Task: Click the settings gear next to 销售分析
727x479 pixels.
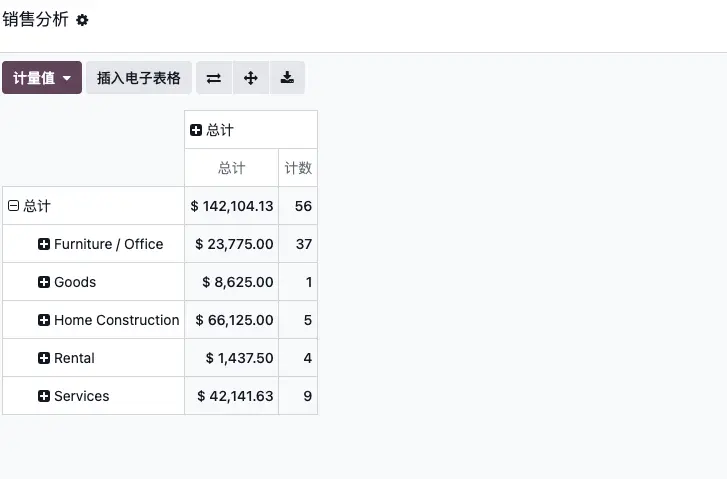Action: pos(82,21)
